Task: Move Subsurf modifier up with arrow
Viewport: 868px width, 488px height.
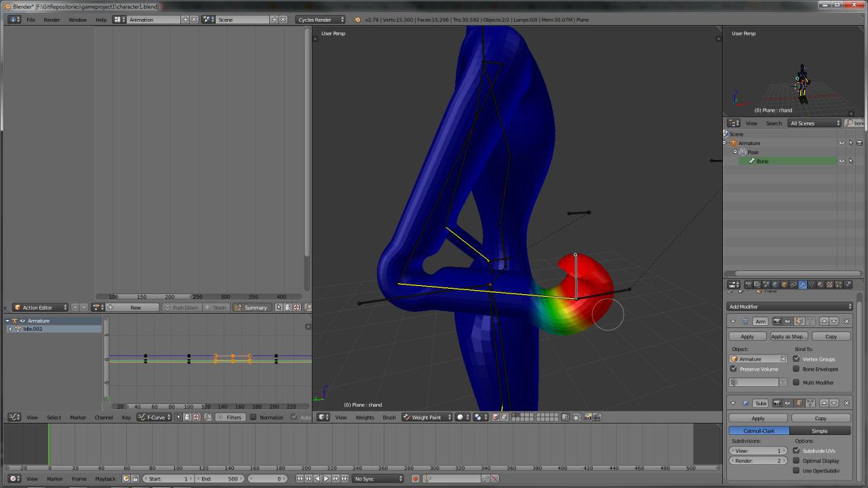Action: click(824, 403)
